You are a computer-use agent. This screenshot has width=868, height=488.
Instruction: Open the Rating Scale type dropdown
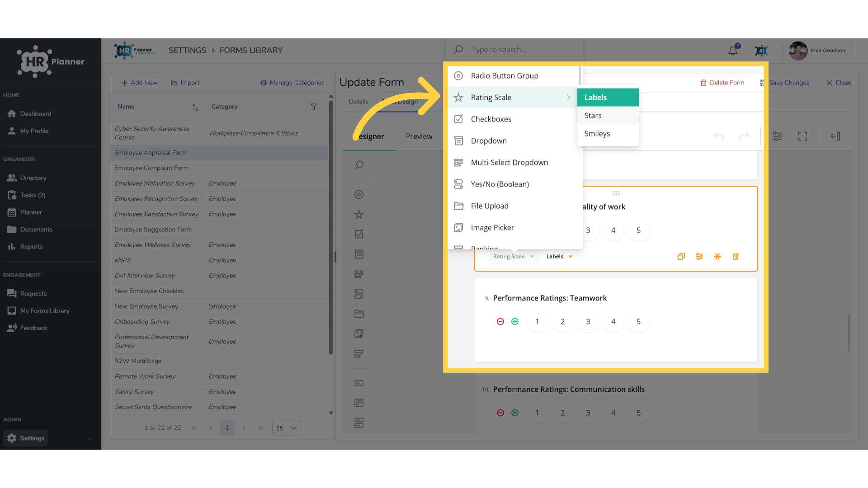[x=514, y=257]
